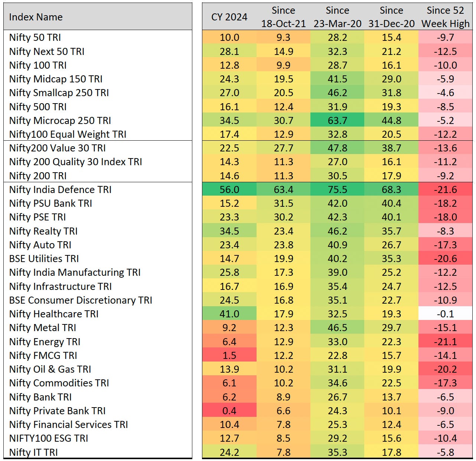476x461 pixels.
Task: Click the Since 23-Mar-20 column header
Action: [338, 17]
